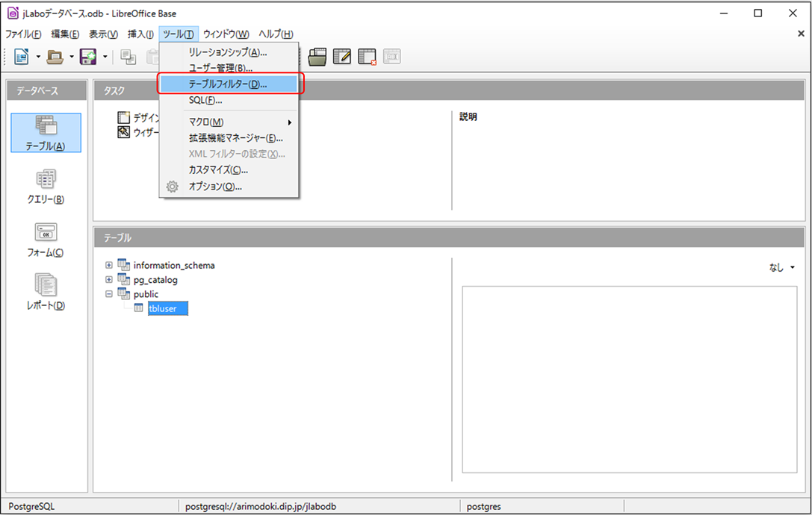This screenshot has width=812, height=515.
Task: Expand the information_schema tree node
Action: pyautogui.click(x=109, y=265)
